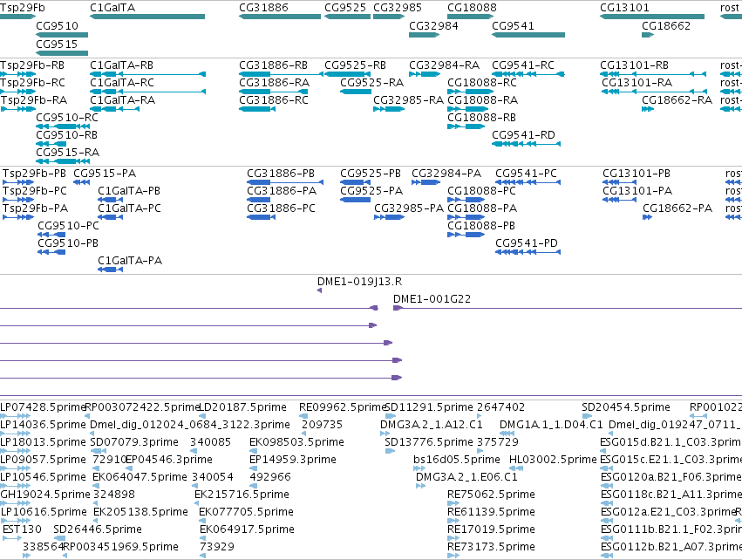
Task: Click protein label Tsp29Fb-PC
Action: 35,191
